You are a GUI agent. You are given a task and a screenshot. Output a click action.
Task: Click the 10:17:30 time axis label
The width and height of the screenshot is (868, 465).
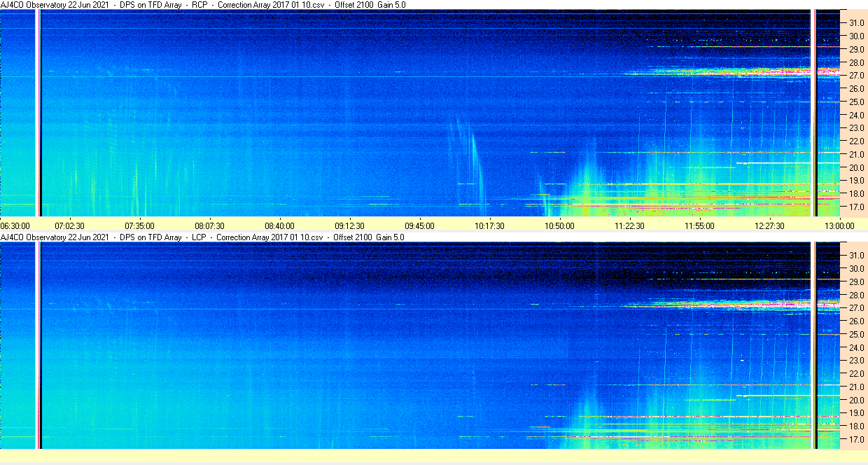tap(489, 226)
